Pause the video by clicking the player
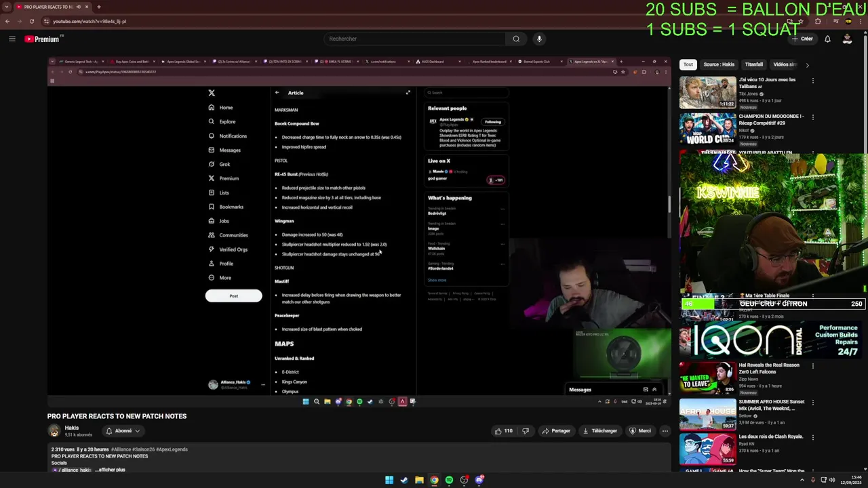 [359, 230]
